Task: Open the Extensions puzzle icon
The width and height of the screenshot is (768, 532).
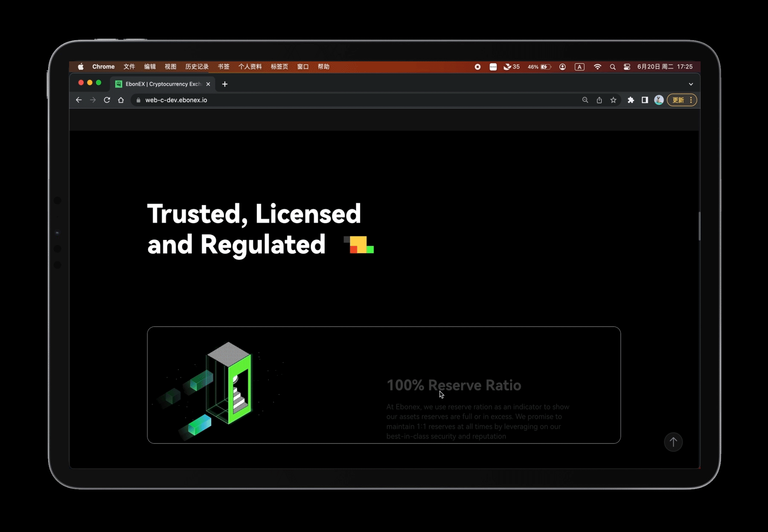Action: click(x=631, y=100)
